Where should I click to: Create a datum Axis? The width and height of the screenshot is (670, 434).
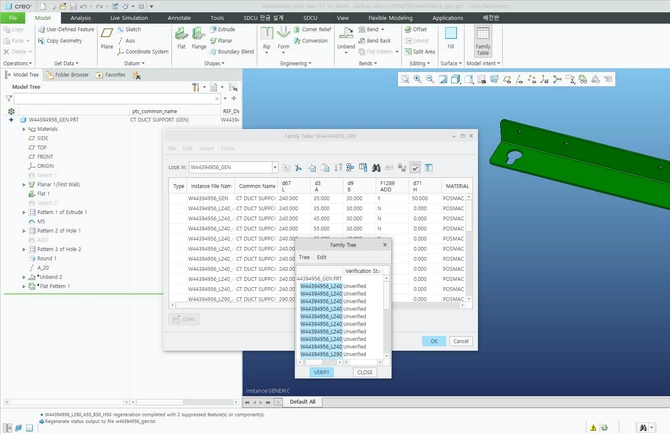pos(126,41)
